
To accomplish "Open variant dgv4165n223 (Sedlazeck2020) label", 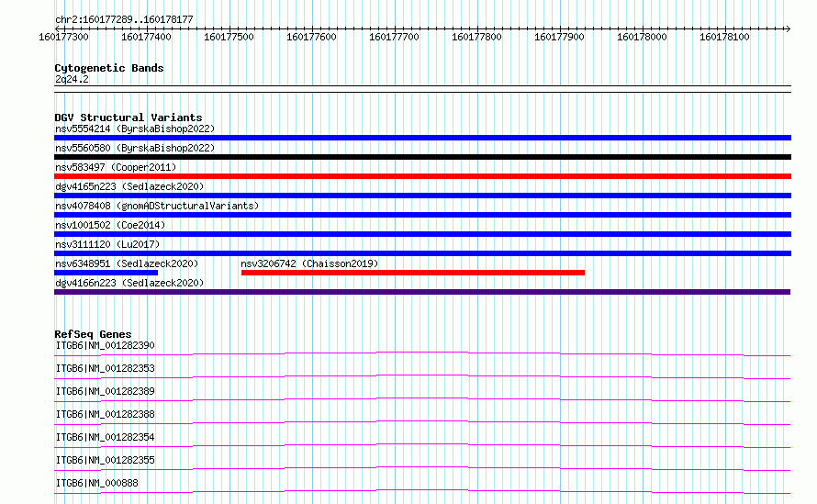I will (x=129, y=186).
